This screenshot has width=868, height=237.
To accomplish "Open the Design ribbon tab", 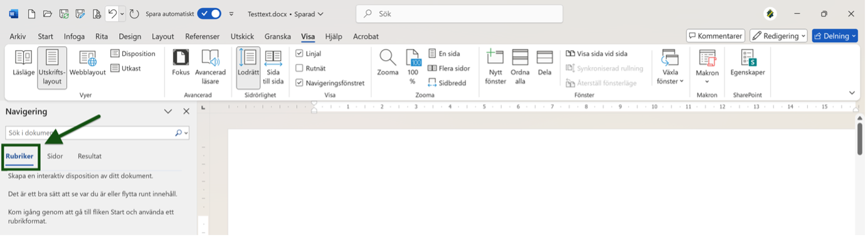I will tap(130, 36).
